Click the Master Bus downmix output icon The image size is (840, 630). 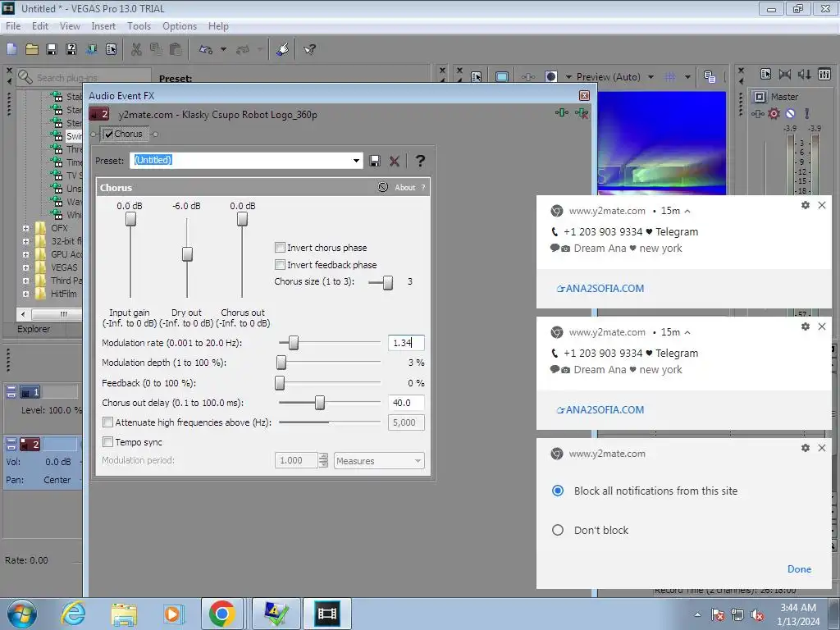pyautogui.click(x=785, y=75)
